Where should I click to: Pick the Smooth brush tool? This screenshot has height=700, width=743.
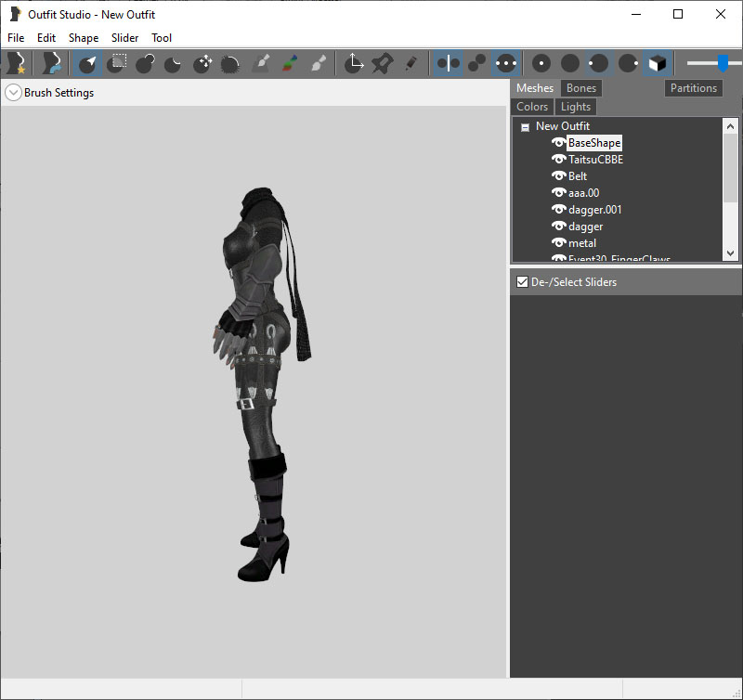(x=231, y=63)
